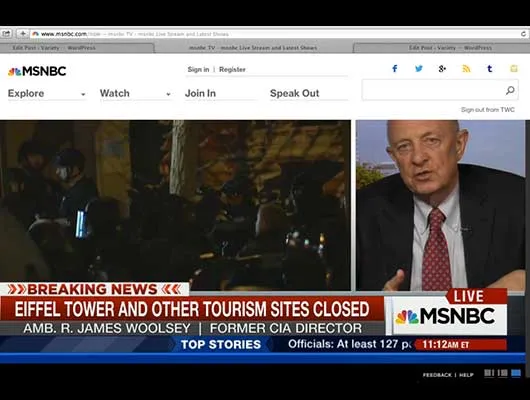
Task: Open the Speak Out menu item
Action: (x=294, y=93)
